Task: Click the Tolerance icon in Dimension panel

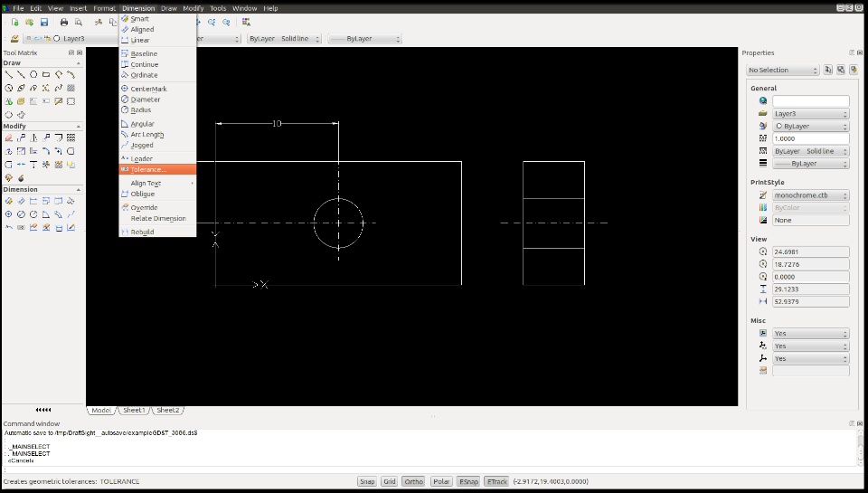Action: (x=21, y=228)
